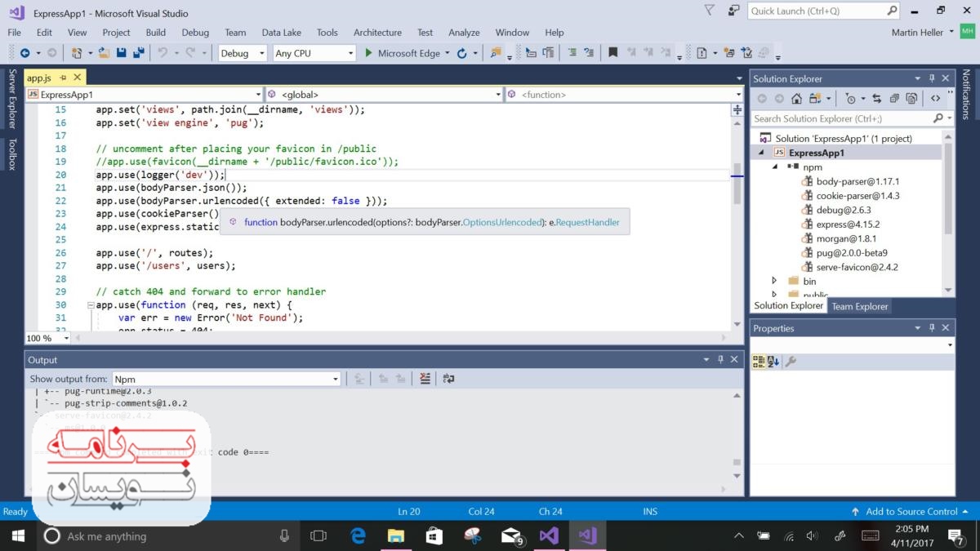Viewport: 980px width, 551px height.
Task: Switch to the Team Explorer tab
Action: (x=859, y=306)
